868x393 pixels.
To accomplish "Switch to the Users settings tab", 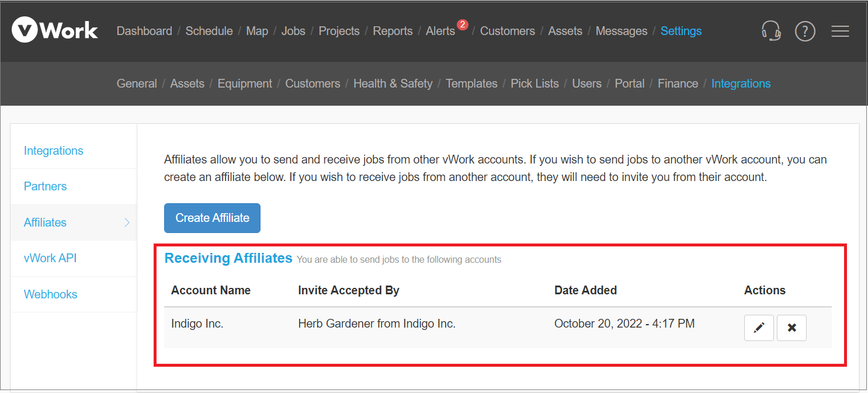I will [587, 84].
